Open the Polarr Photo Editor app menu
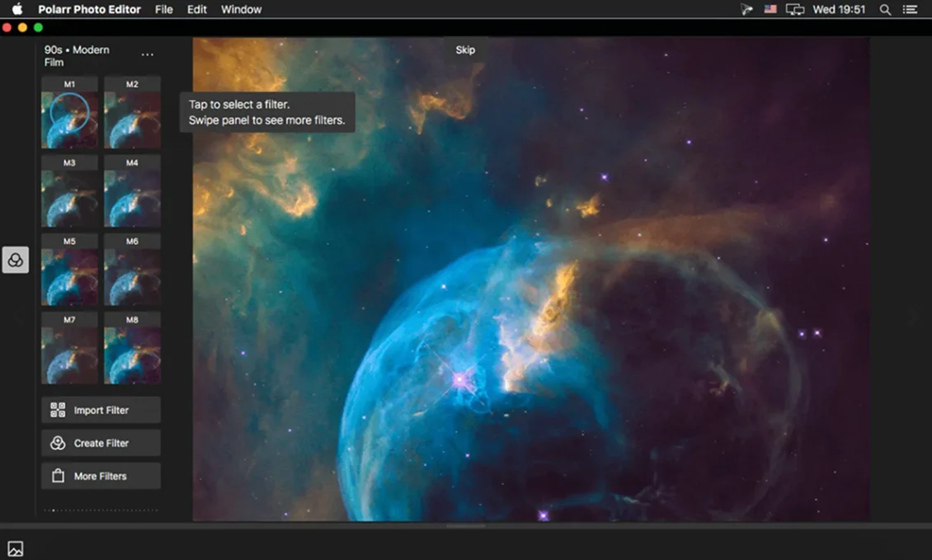Image resolution: width=932 pixels, height=560 pixels. tap(90, 10)
